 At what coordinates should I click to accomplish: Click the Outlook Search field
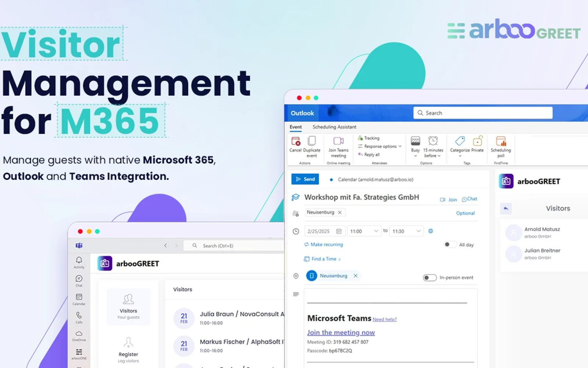483,113
